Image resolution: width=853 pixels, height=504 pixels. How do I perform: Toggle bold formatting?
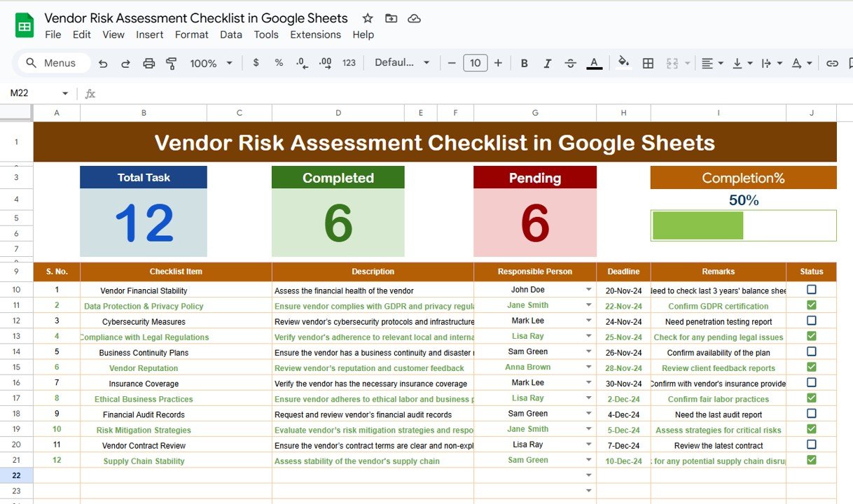coord(524,63)
